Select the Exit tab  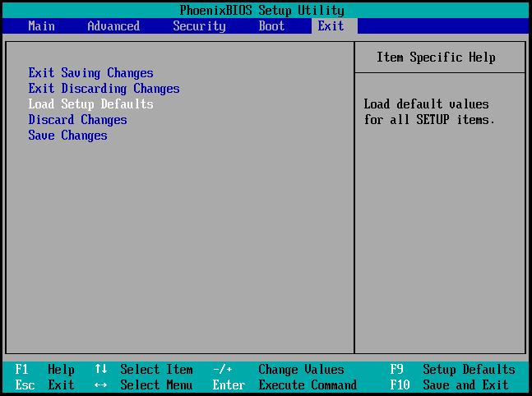(x=331, y=26)
